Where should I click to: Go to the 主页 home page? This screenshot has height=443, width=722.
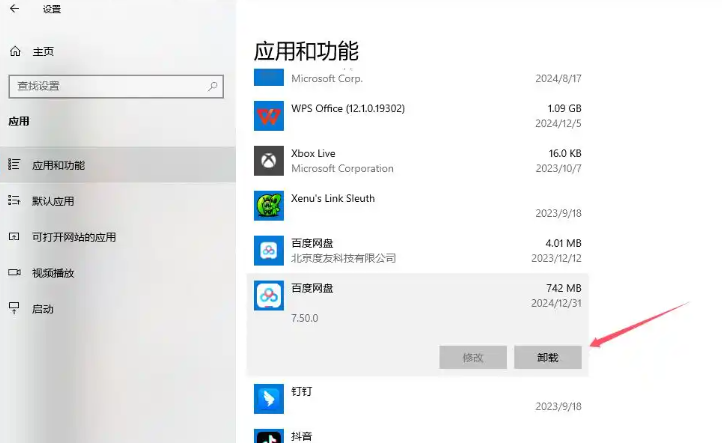point(43,52)
